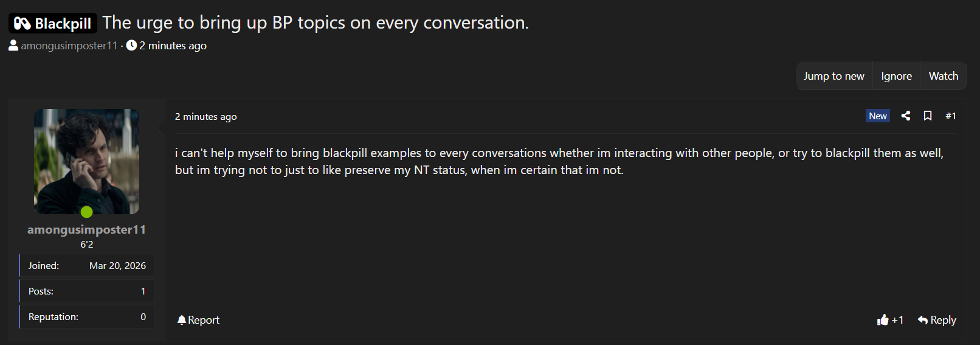This screenshot has height=345, width=980.
Task: Click the green online status dot
Action: 87,212
